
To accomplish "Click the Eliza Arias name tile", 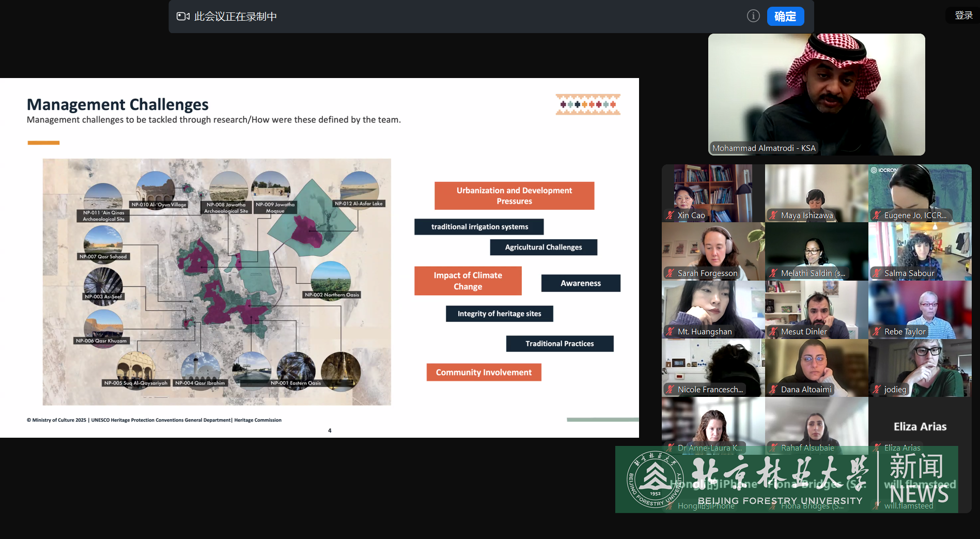I will point(920,426).
